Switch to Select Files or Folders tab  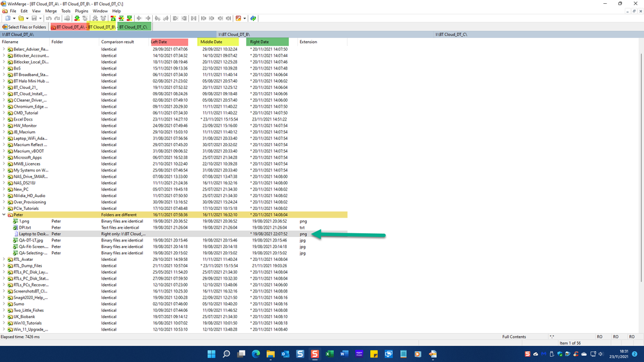pos(24,27)
